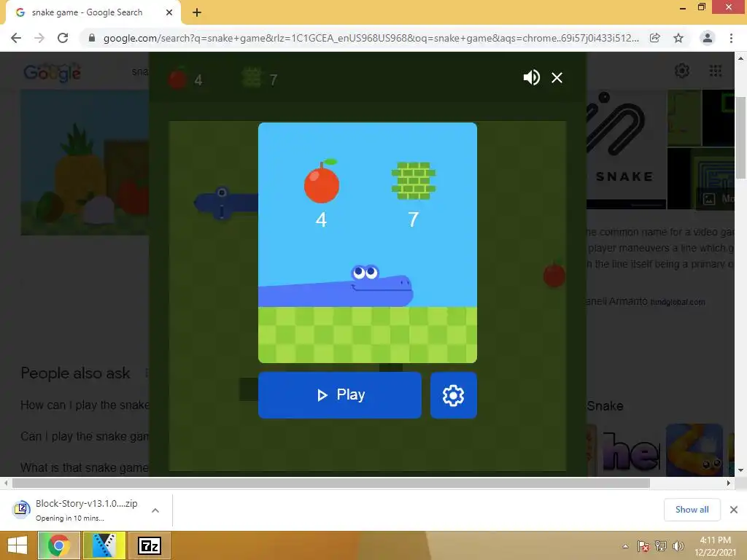Screen dimensions: 747x560
Task: Close the downloads bar
Action: [734, 510]
